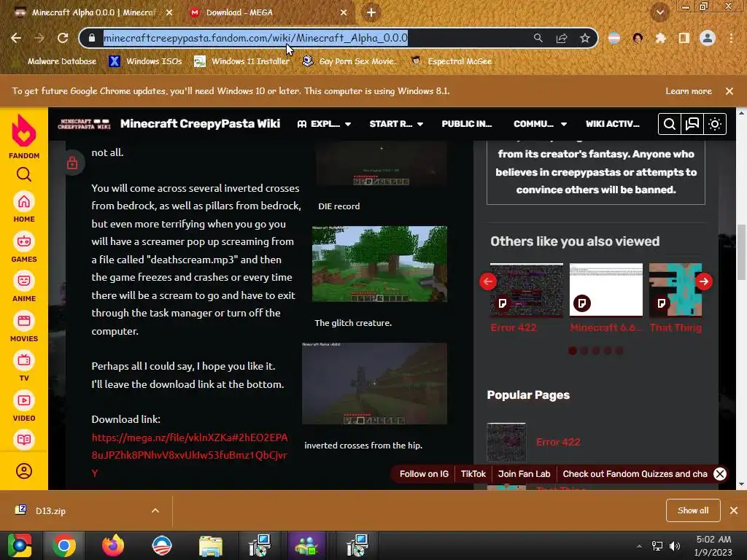The image size is (747, 560).
Task: Open Espectral McGee bookmark
Action: click(x=452, y=61)
